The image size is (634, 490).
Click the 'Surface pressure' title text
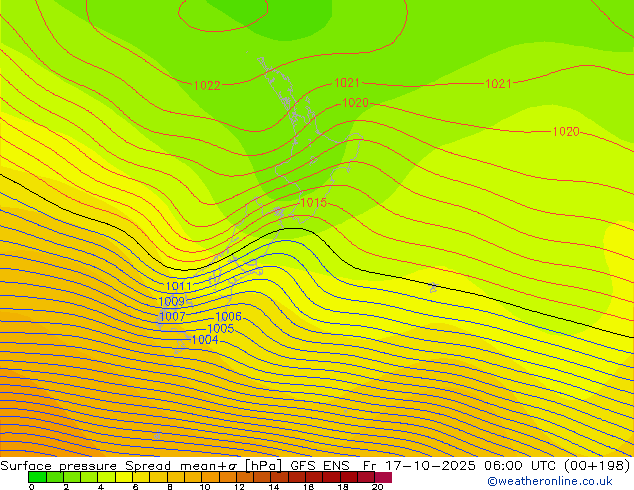point(59,465)
